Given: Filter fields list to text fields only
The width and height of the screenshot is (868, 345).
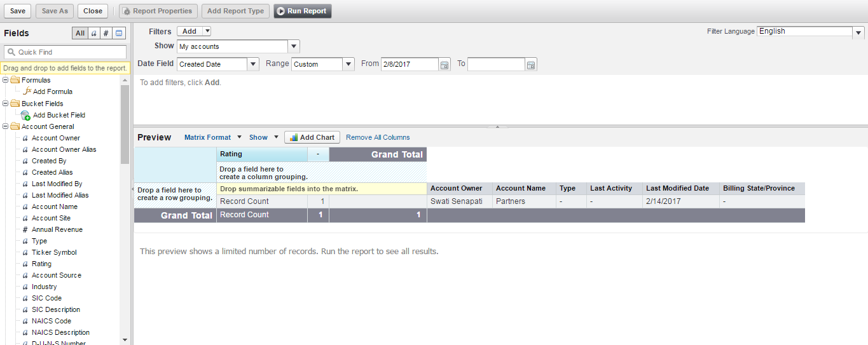Looking at the screenshot, I should tap(93, 33).
